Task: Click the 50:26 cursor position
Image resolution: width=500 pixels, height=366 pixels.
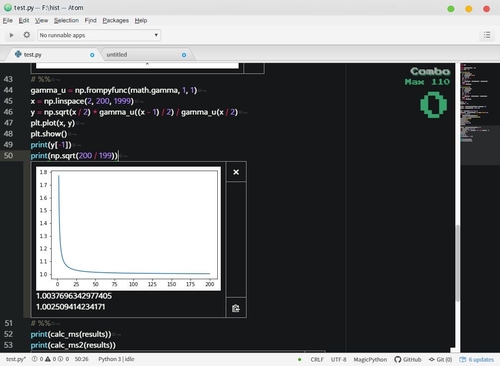Action: tap(82, 359)
